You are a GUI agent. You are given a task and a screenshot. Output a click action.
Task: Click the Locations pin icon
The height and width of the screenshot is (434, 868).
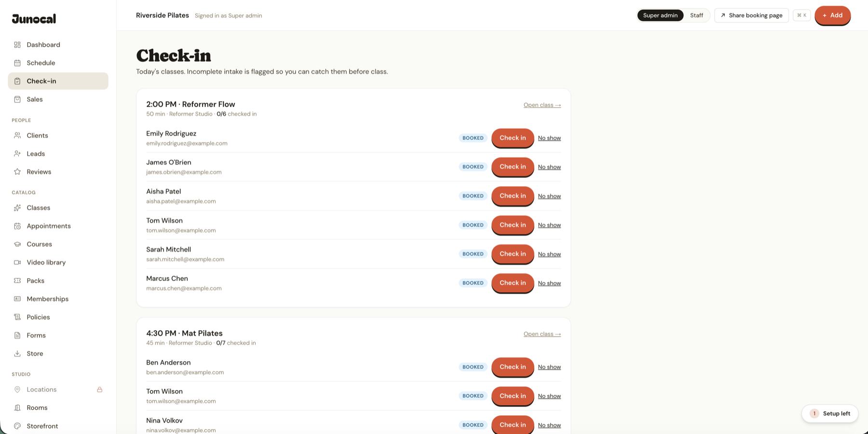17,390
